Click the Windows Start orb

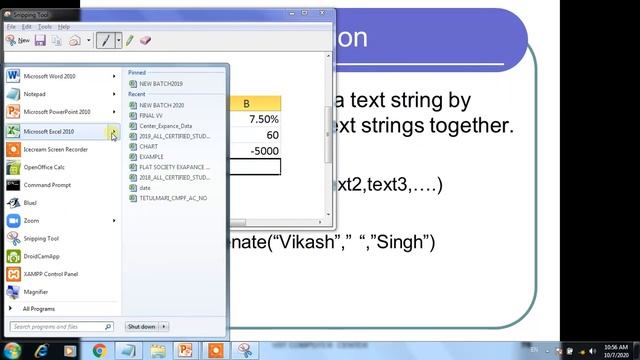coord(12,350)
